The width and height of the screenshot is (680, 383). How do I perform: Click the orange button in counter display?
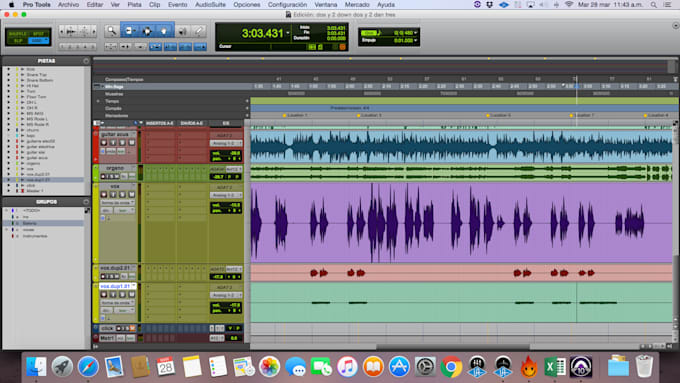coord(342,46)
